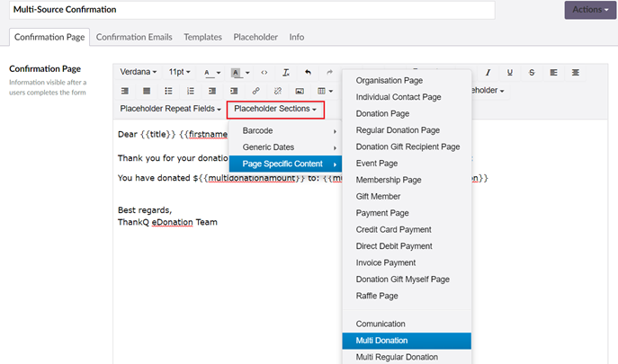Click the undo arrow icon
This screenshot has height=364, width=618.
308,72
